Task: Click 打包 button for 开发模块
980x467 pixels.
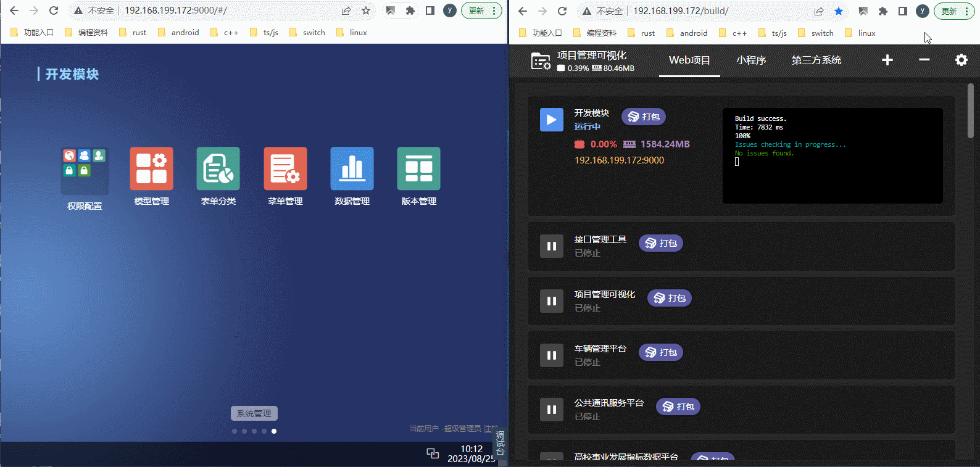Action: pyautogui.click(x=644, y=117)
